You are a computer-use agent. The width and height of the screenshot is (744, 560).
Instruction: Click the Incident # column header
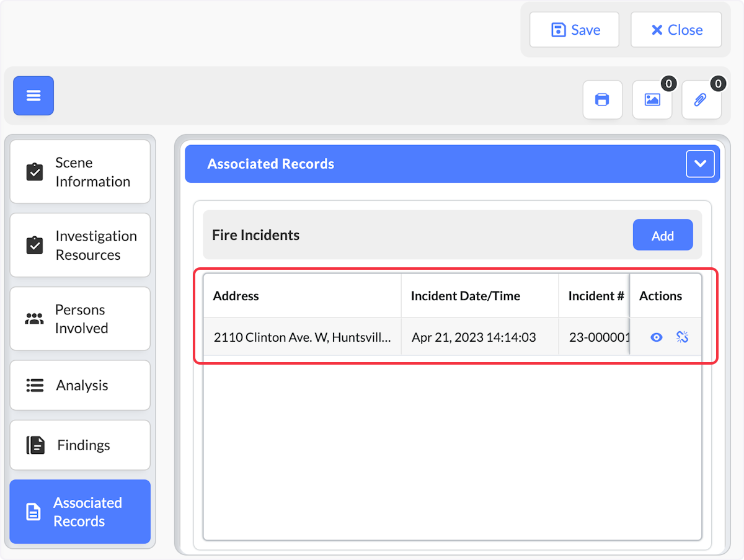(594, 296)
